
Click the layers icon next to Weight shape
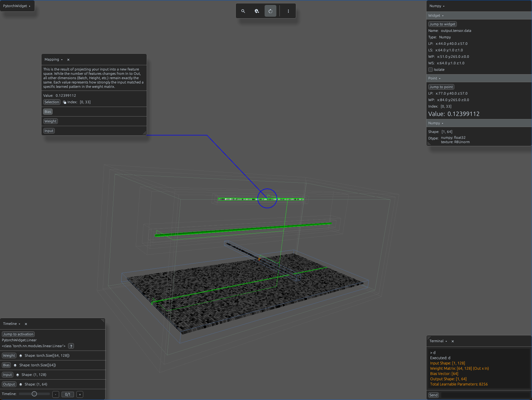coord(21,356)
